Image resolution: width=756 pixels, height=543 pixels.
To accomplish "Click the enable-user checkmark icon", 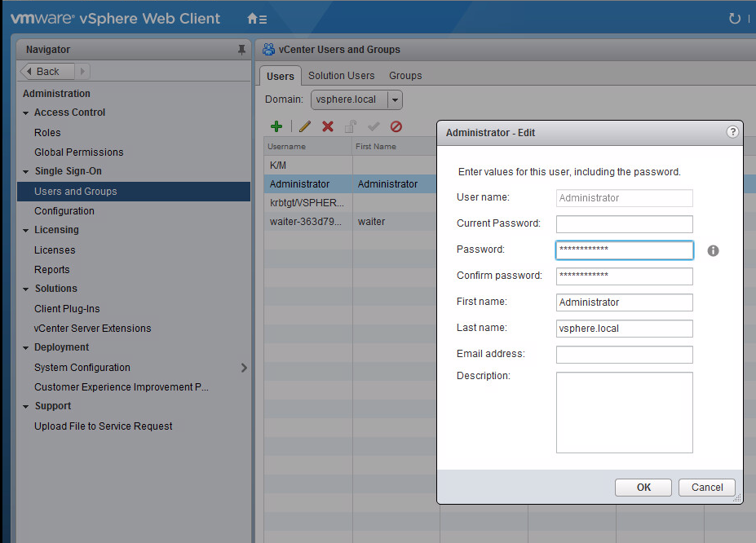I will tap(372, 126).
